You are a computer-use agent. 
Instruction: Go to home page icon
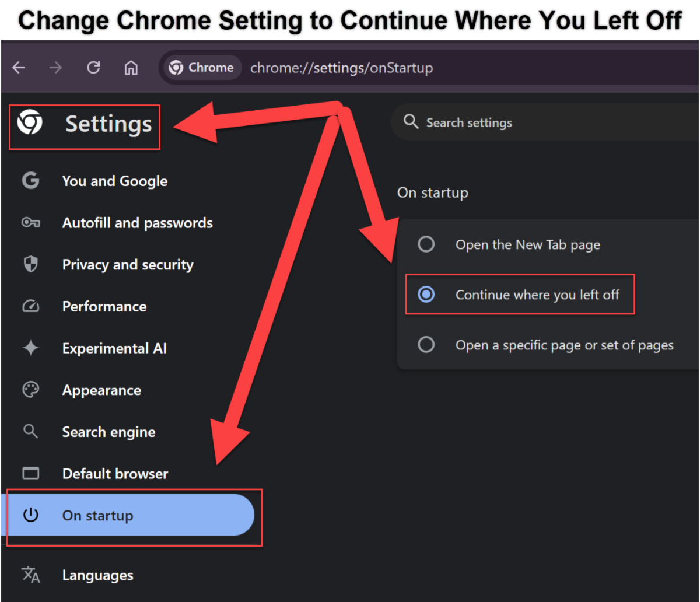tap(131, 68)
